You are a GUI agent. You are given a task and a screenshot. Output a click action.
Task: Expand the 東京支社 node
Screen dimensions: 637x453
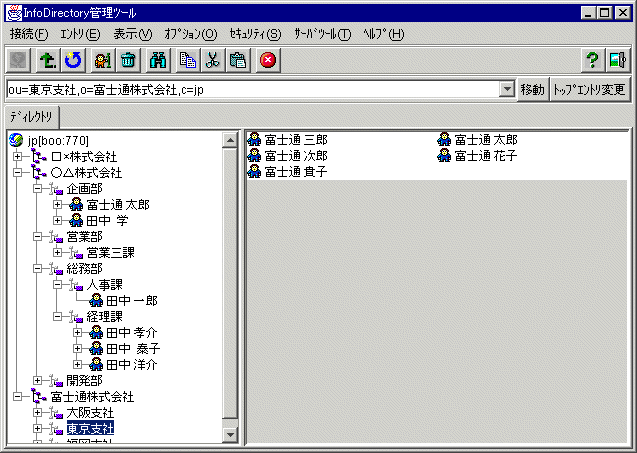37,429
